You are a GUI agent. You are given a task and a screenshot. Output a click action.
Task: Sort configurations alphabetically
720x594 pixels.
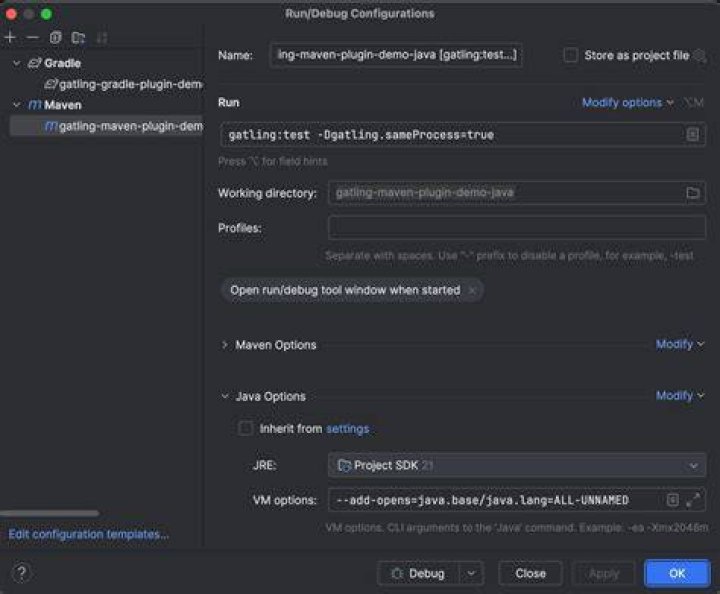(102, 38)
